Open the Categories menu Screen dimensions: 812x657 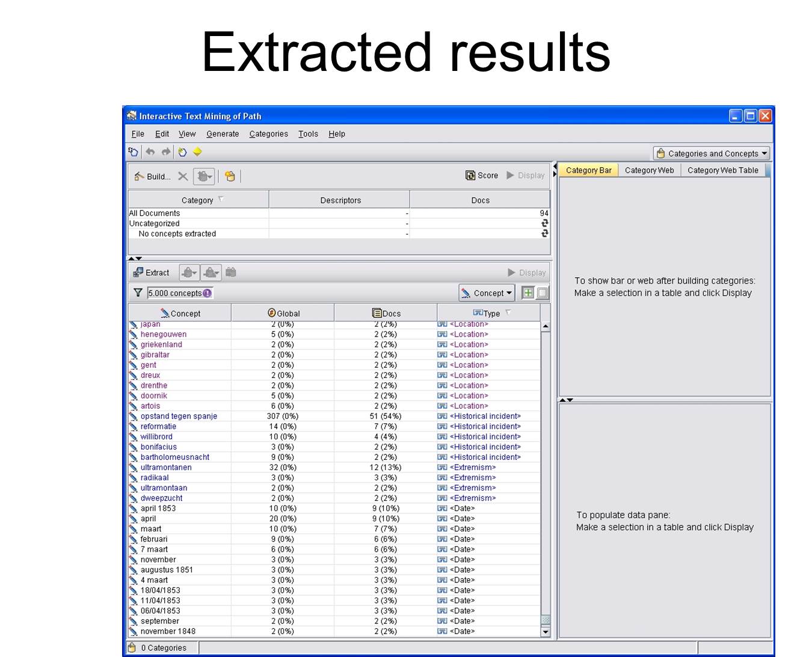click(x=268, y=134)
